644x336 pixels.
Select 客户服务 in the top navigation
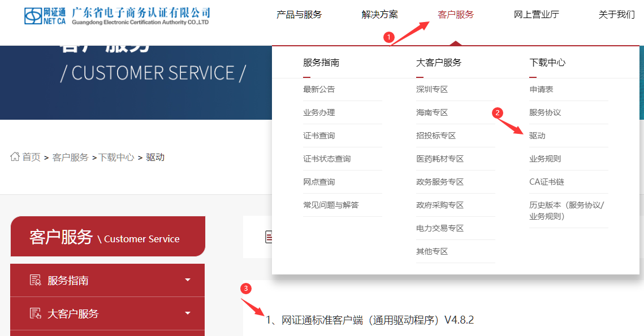(455, 15)
